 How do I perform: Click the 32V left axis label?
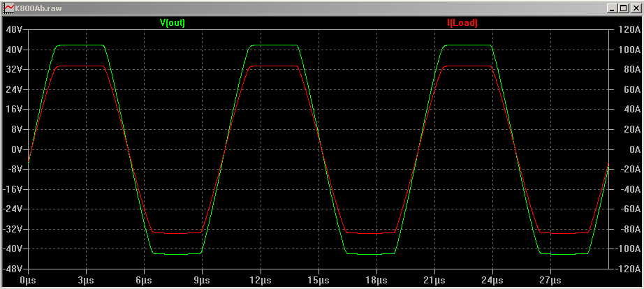14,70
